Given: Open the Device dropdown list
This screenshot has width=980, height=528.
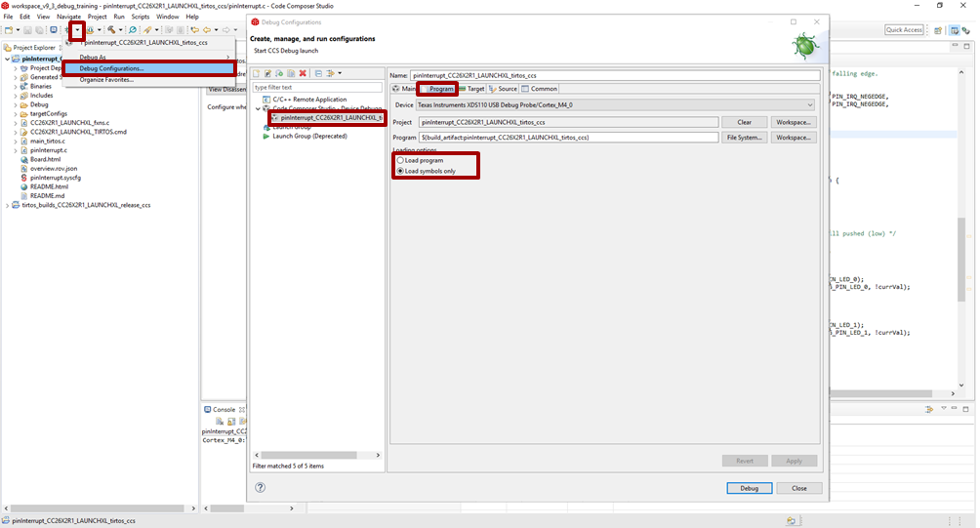Looking at the screenshot, I should (x=809, y=104).
